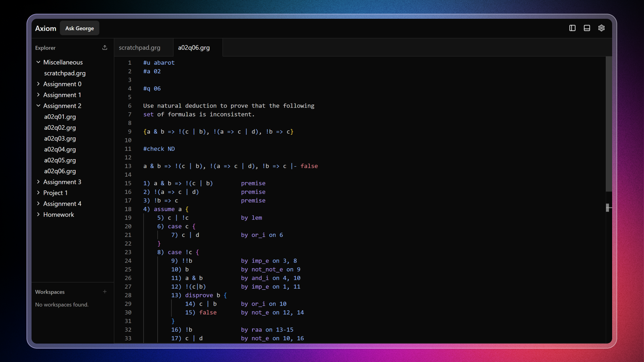Click the Axiom title
The image size is (644, 362).
[x=45, y=28]
